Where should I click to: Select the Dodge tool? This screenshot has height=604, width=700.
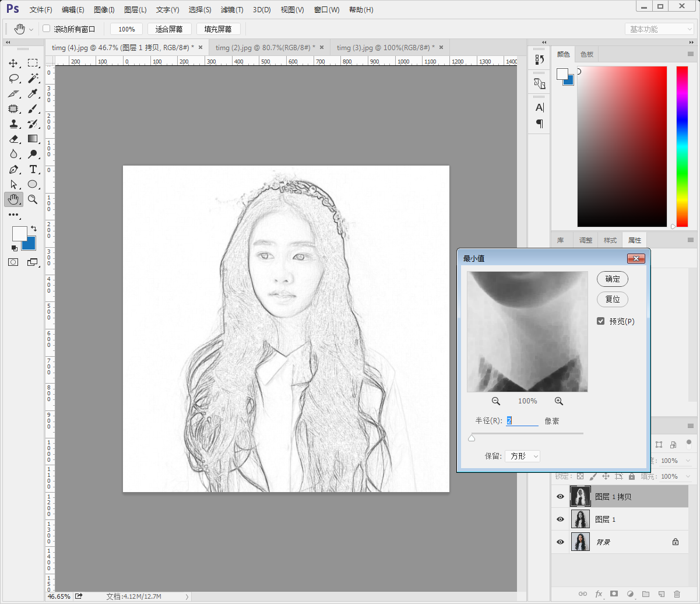(33, 154)
